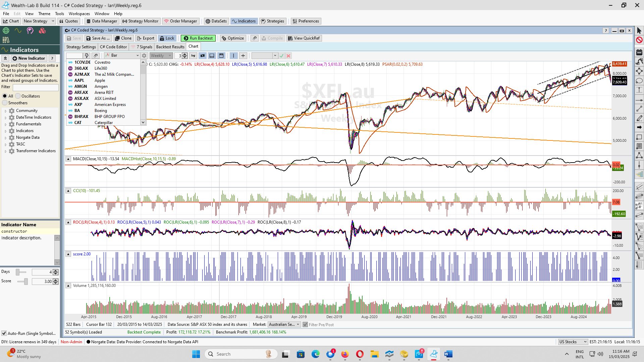
Task: Open the Optimize tool
Action: [232, 38]
